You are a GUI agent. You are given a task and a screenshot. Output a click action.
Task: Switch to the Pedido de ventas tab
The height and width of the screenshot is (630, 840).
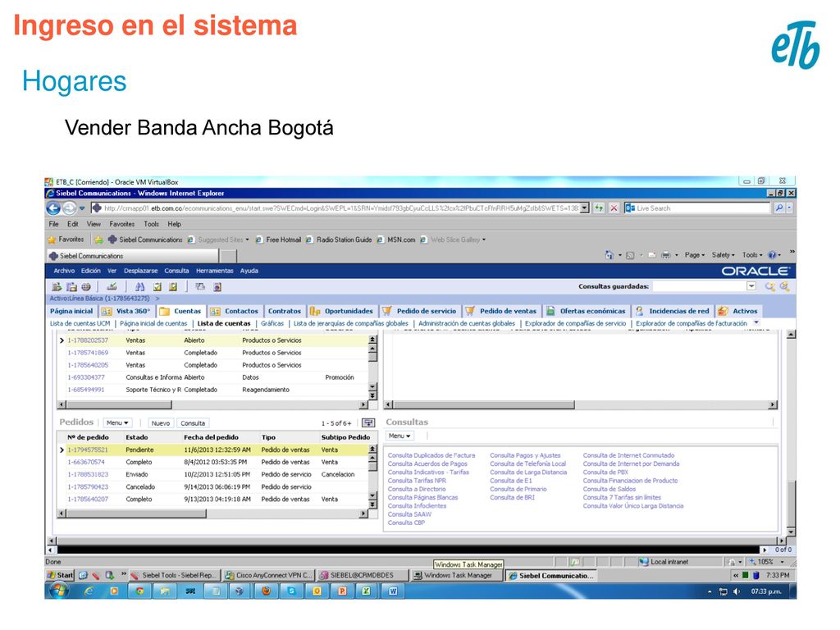[501, 311]
